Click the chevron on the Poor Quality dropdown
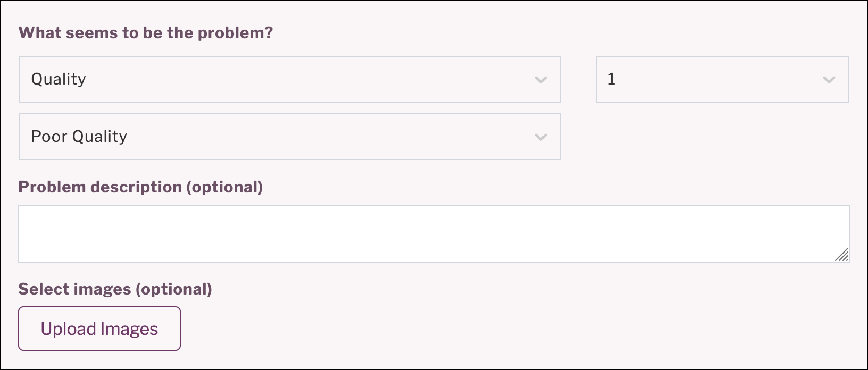 click(540, 137)
